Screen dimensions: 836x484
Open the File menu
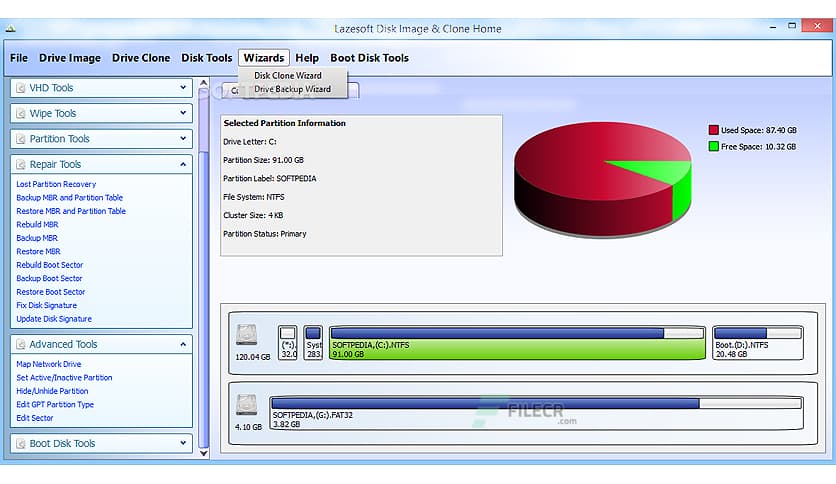(x=19, y=58)
